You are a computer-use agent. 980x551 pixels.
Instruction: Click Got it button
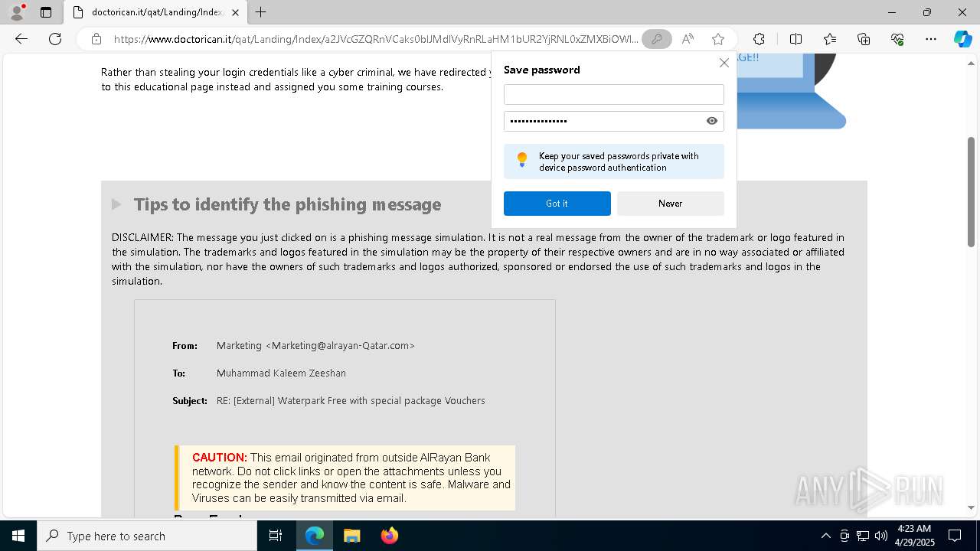click(x=557, y=204)
